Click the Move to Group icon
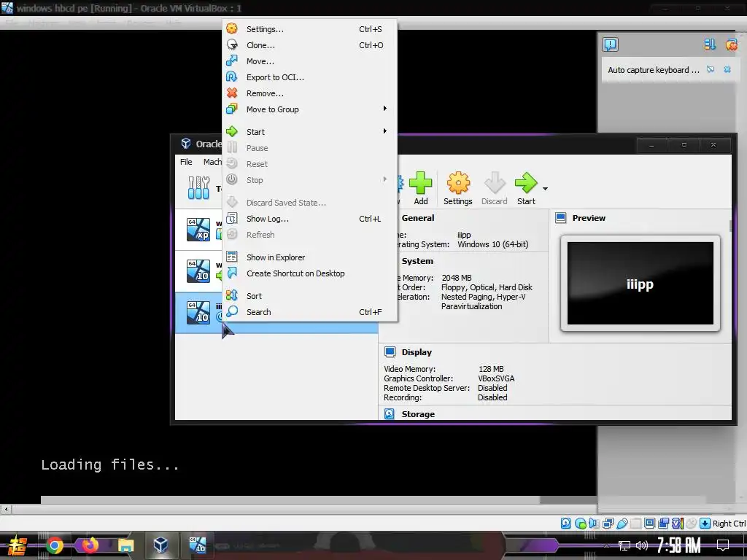The height and width of the screenshot is (560, 747). [x=232, y=109]
